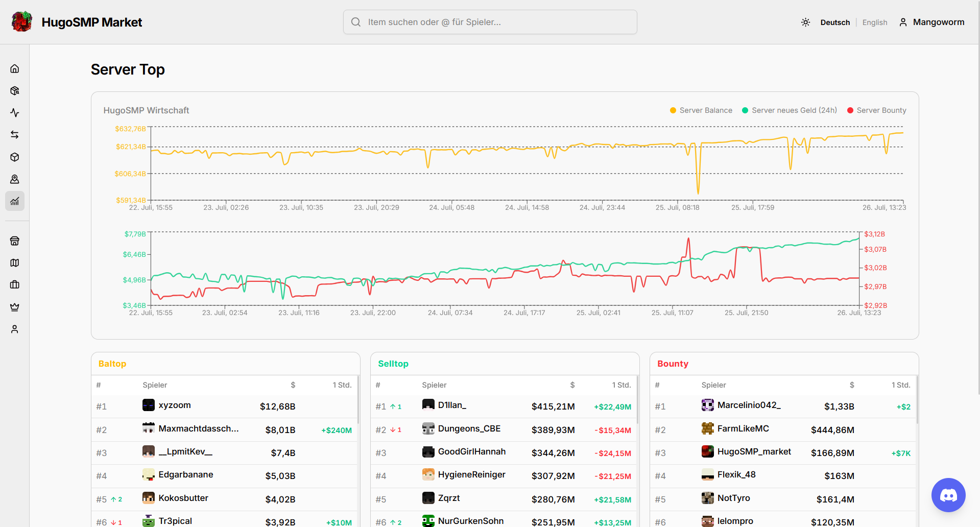Image resolution: width=980 pixels, height=527 pixels.
Task: Open lelompro player in Bounty
Action: pos(735,521)
